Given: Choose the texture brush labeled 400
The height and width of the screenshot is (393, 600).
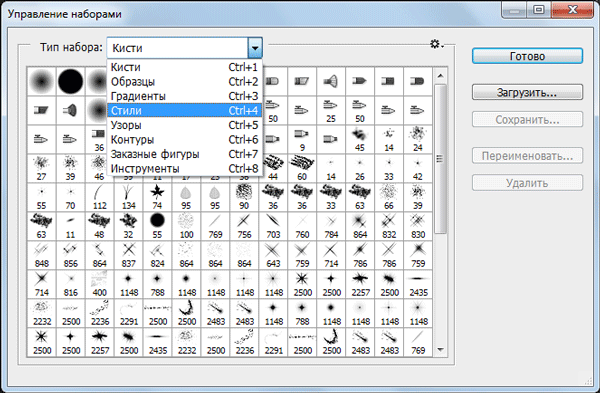Looking at the screenshot, I should [x=99, y=285].
